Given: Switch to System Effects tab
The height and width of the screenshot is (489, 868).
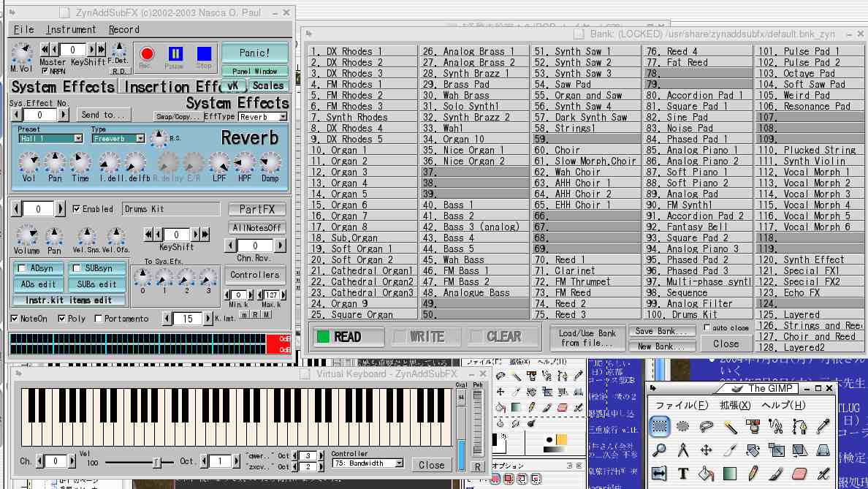Looking at the screenshot, I should click(x=63, y=87).
